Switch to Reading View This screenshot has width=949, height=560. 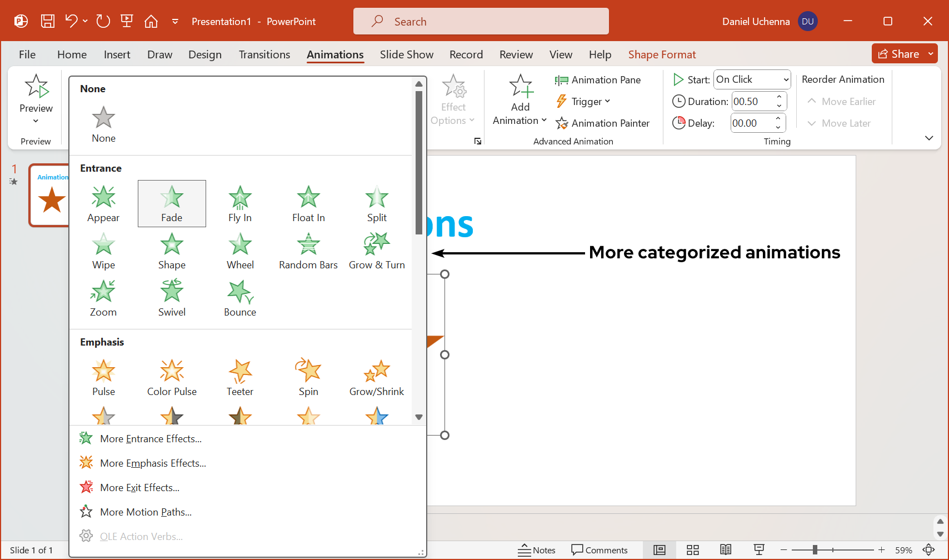tap(726, 550)
